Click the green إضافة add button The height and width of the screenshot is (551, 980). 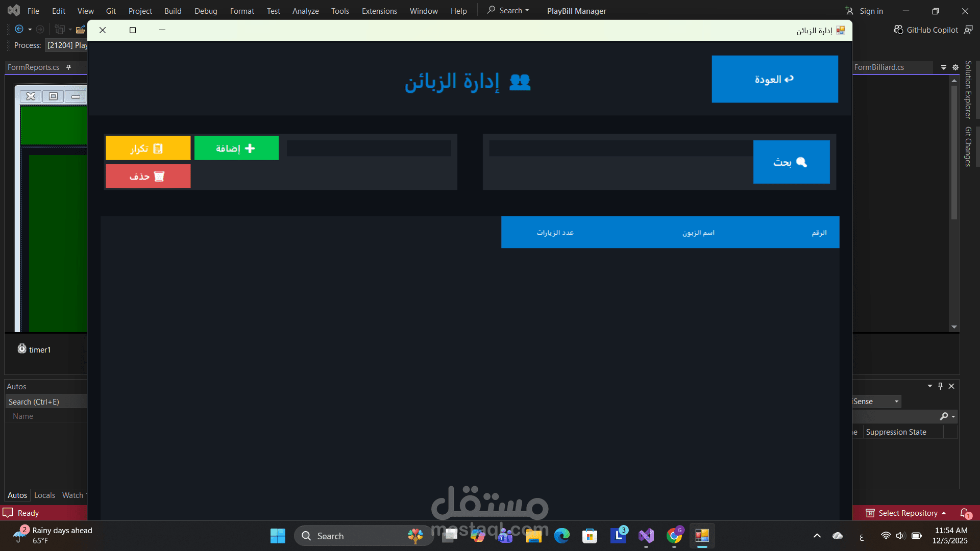pyautogui.click(x=236, y=148)
